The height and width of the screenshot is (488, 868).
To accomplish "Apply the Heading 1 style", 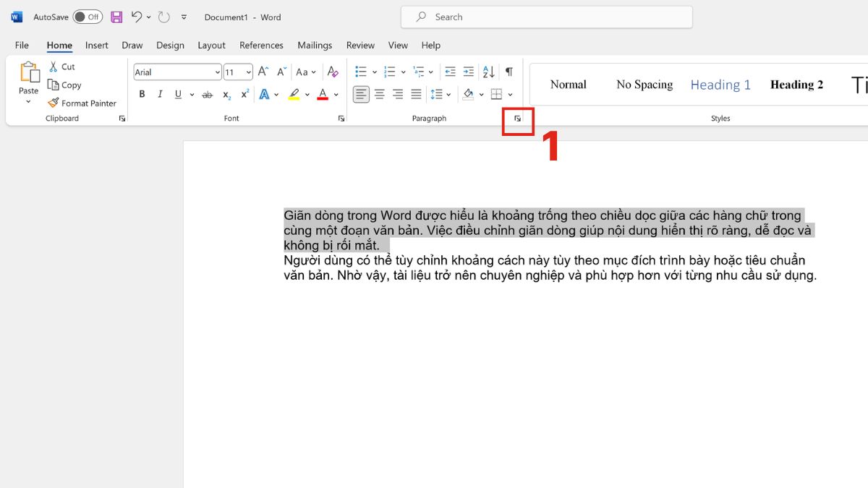I will point(720,85).
